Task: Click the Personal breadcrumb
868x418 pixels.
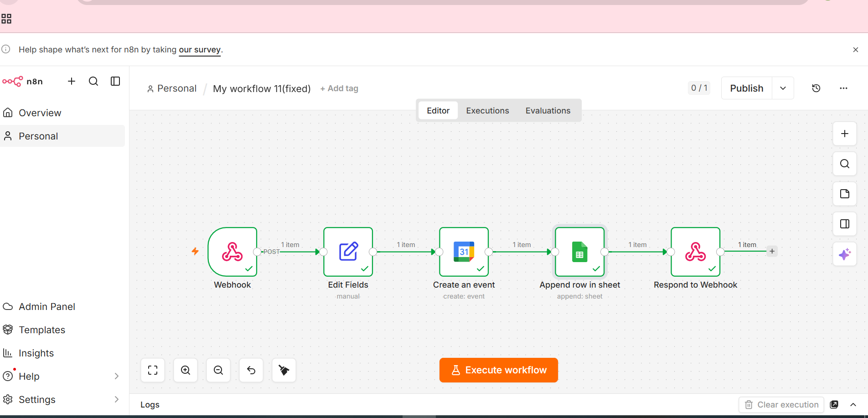Action: (172, 88)
